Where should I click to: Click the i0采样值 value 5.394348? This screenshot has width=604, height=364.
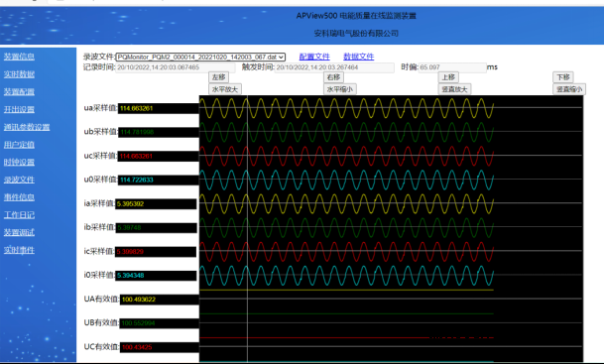pos(156,276)
